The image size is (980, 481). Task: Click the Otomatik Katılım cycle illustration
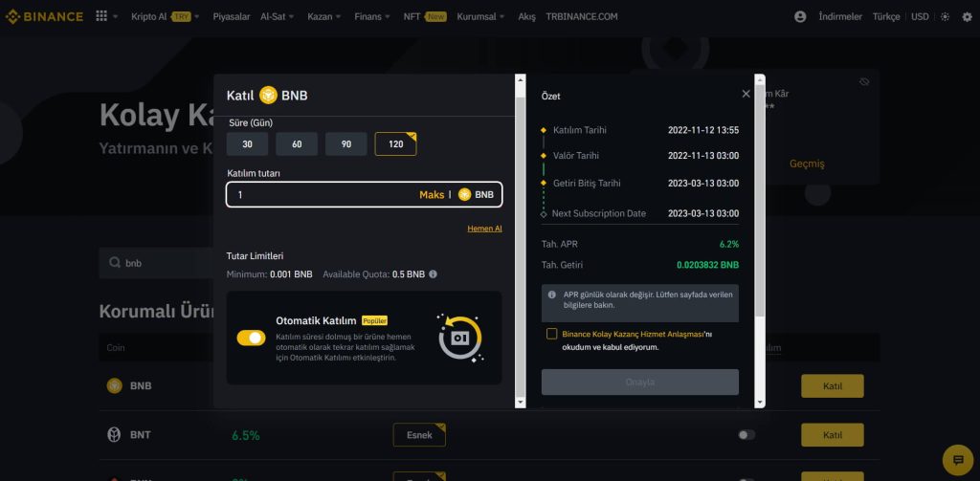pos(460,338)
